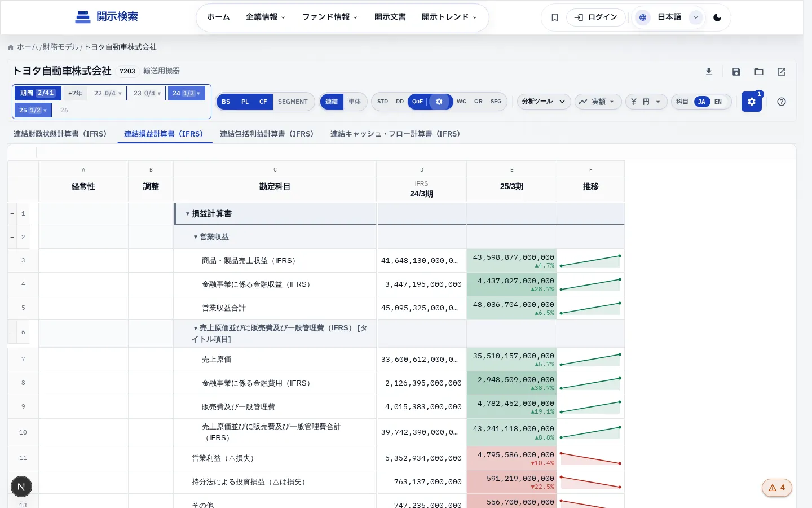The image size is (812, 508).
Task: Open model in new window icon
Action: click(x=782, y=72)
